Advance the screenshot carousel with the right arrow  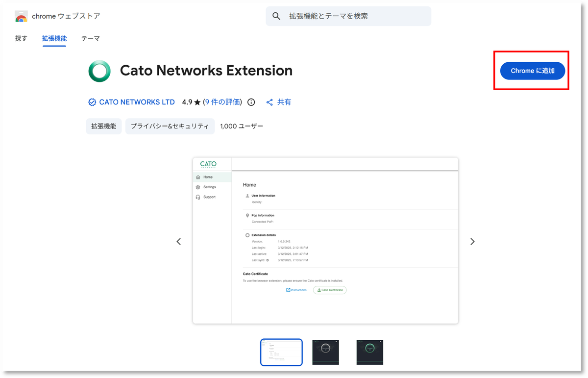pos(472,241)
